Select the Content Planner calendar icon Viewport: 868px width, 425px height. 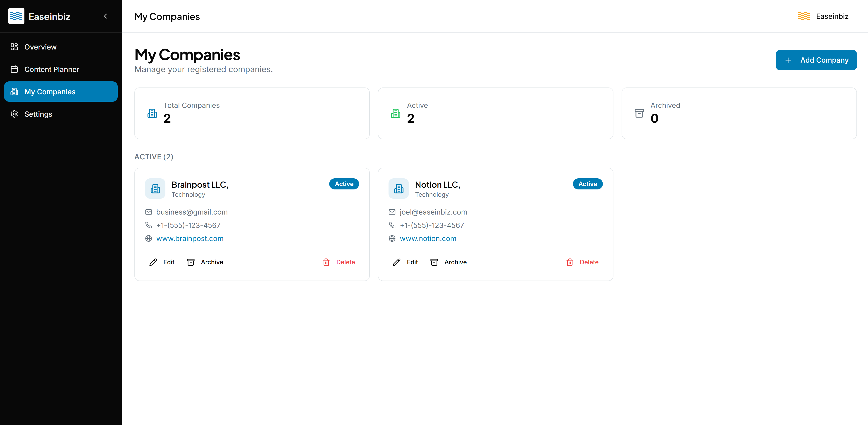[x=14, y=69]
